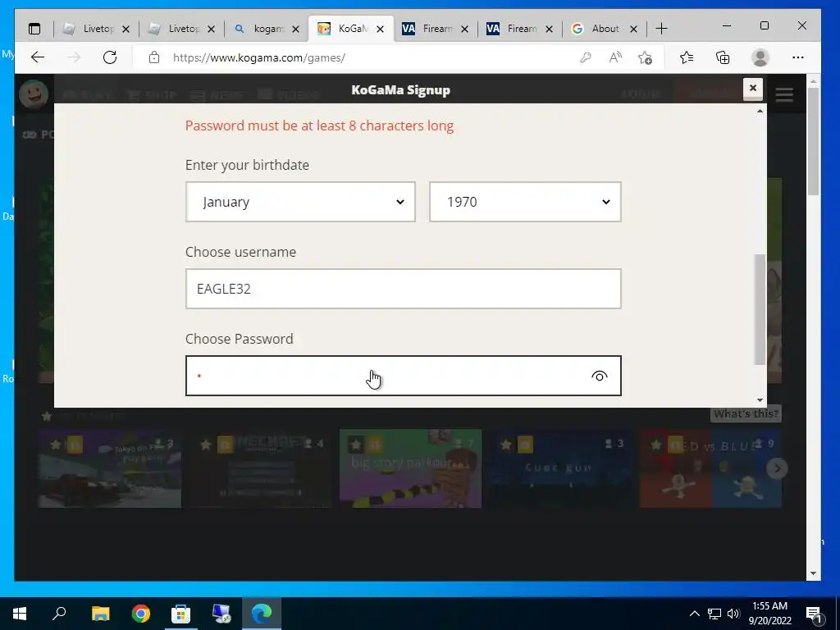The image size is (840, 630).
Task: Open File Explorer from taskbar
Action: [100, 614]
